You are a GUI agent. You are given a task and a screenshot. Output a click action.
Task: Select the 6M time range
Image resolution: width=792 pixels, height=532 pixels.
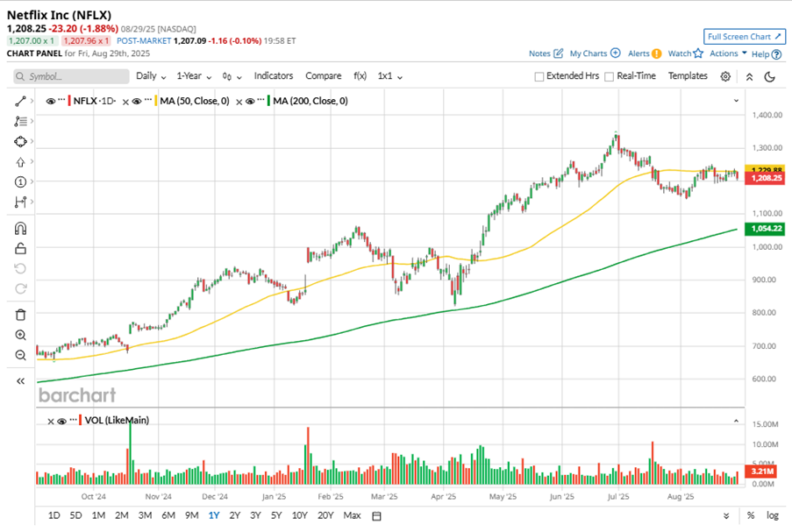168,515
